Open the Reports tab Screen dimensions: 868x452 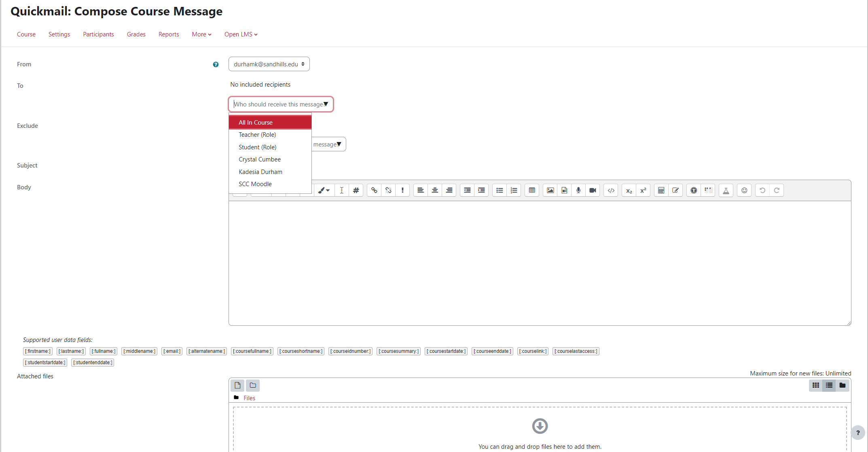coord(169,34)
